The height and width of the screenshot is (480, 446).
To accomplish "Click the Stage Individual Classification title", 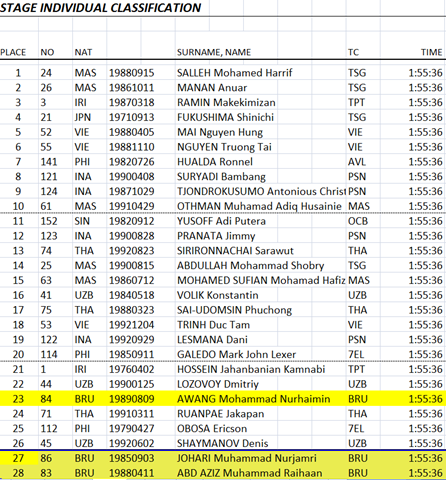I will click(x=101, y=7).
